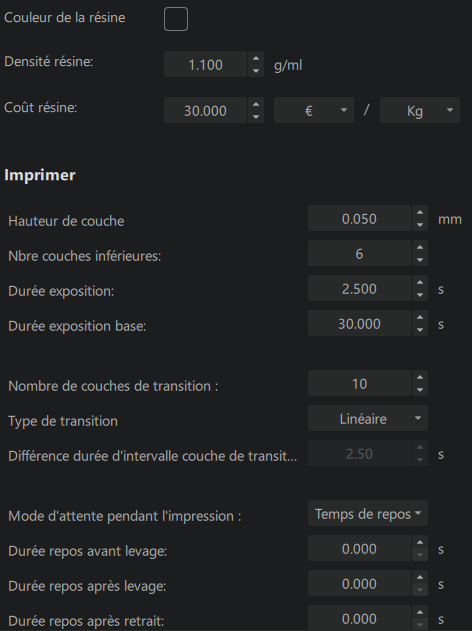This screenshot has width=472, height=631.
Task: Decrease Coût résine with down arrow
Action: pyautogui.click(x=256, y=117)
